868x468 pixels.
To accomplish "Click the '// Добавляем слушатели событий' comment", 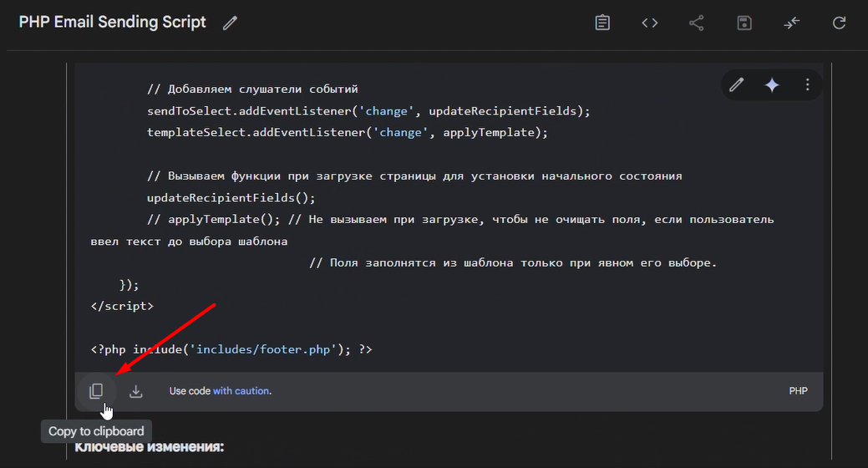I will tap(252, 89).
